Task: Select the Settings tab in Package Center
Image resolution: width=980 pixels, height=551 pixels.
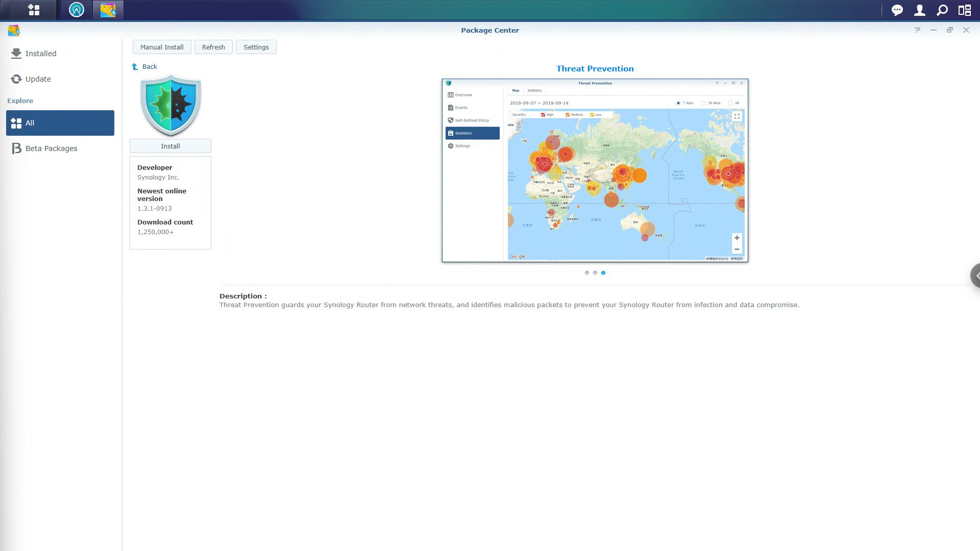Action: pyautogui.click(x=256, y=47)
